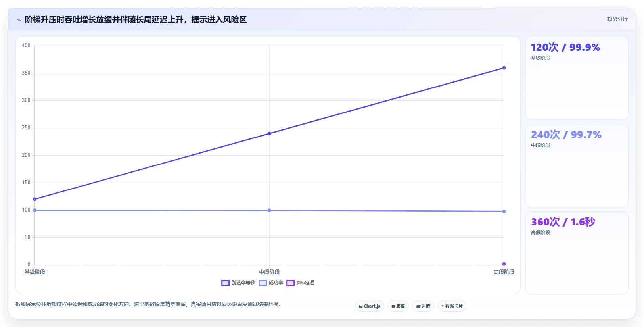Click the 到达率 data point at 240 on 中段阶段
This screenshot has height=327, width=644.
[x=269, y=133]
